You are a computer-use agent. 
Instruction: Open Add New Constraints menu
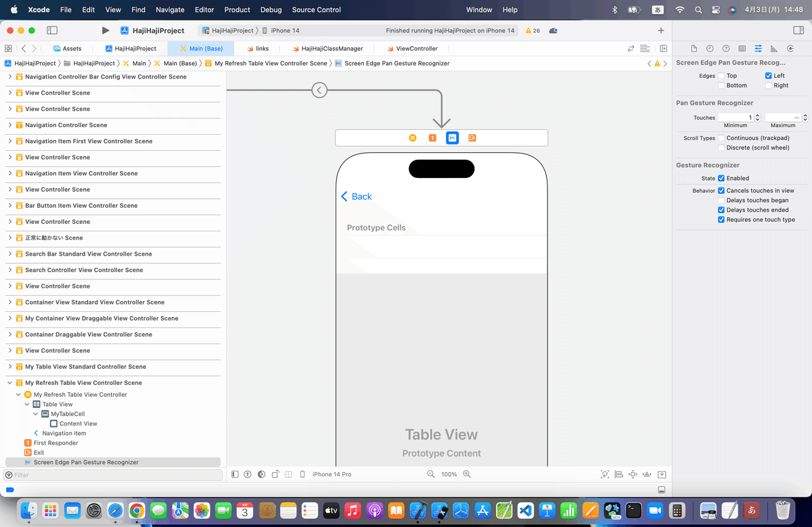[633, 474]
